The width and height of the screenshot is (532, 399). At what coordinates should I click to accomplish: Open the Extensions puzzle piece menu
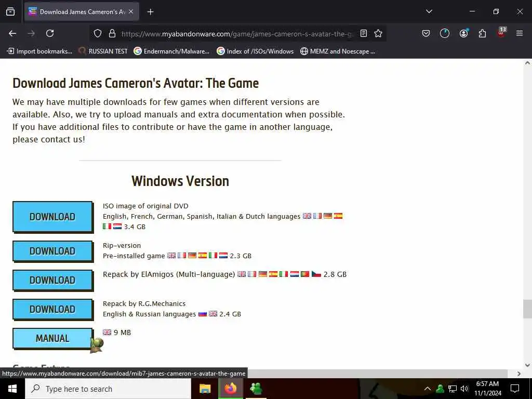(482, 33)
